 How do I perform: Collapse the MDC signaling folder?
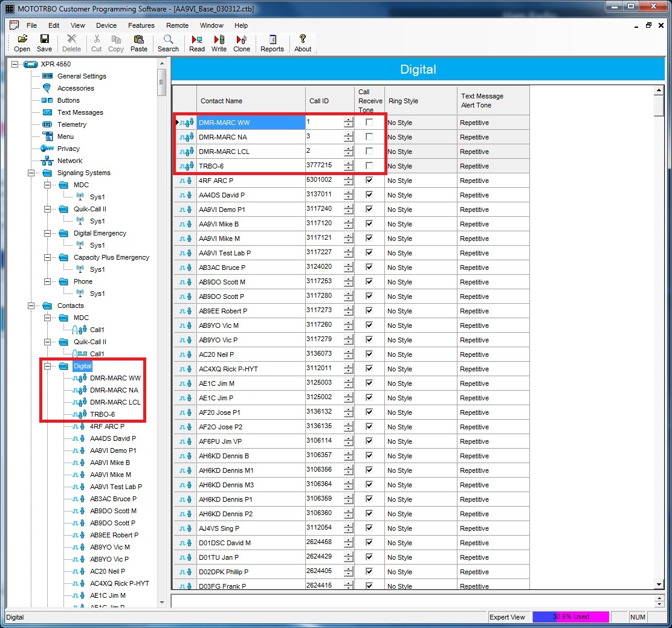click(48, 185)
